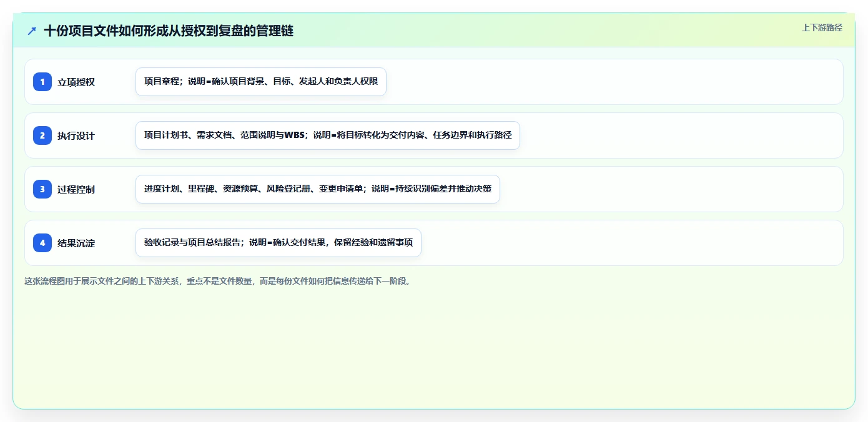Viewport: 868px width, 422px height.
Task: Click the title 十份项目文件如何形成从授权到复盘的管理链
Action: click(x=169, y=31)
